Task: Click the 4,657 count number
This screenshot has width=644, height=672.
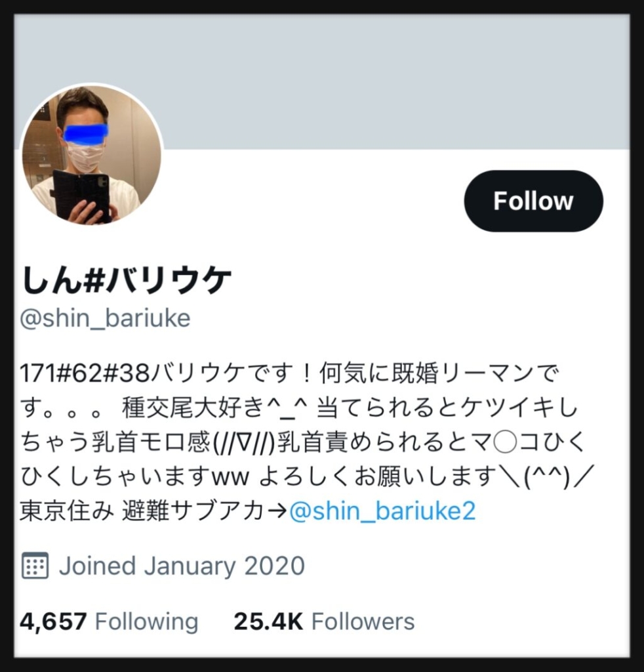Action: pyautogui.click(x=54, y=621)
